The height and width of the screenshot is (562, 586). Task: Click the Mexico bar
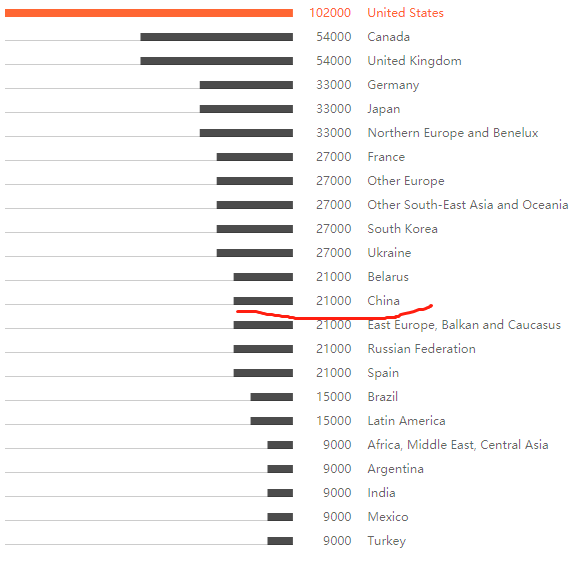pos(280,517)
